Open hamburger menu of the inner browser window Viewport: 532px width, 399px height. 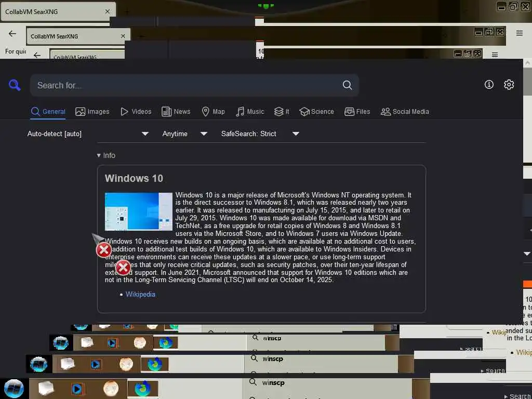(x=495, y=55)
